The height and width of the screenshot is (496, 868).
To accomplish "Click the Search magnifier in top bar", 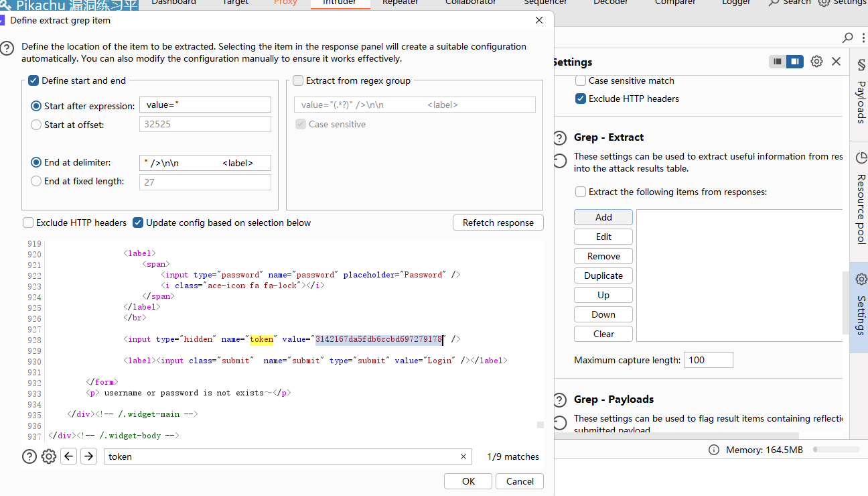I will tap(774, 3).
